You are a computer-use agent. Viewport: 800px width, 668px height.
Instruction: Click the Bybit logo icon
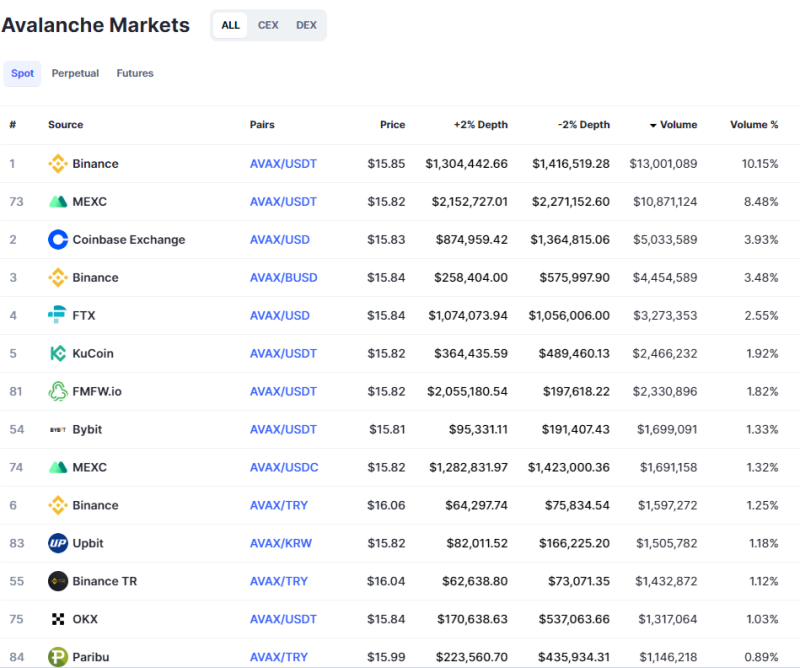click(58, 430)
